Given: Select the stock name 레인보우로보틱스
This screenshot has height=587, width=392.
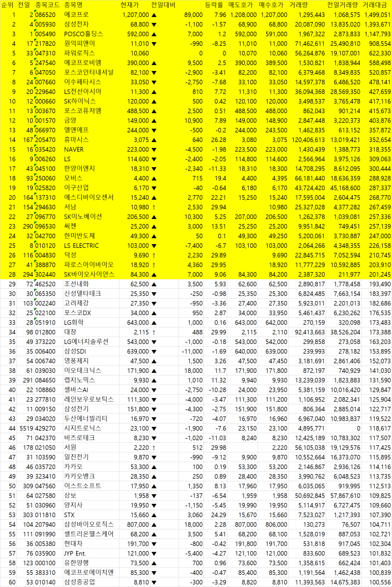Looking at the screenshot, I should [89, 400].
